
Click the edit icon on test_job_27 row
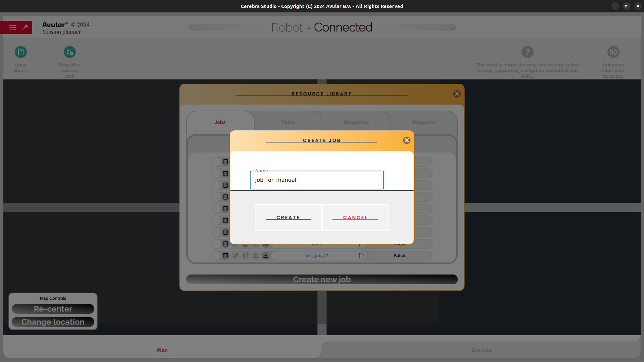coord(235,255)
